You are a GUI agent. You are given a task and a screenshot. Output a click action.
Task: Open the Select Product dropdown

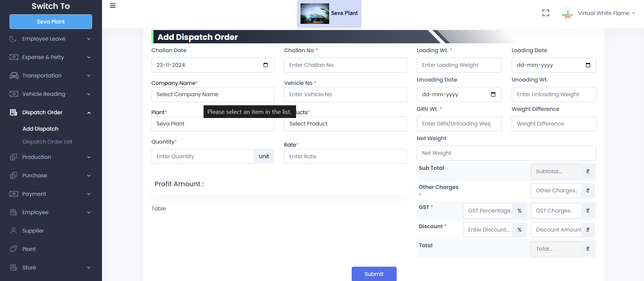click(345, 124)
